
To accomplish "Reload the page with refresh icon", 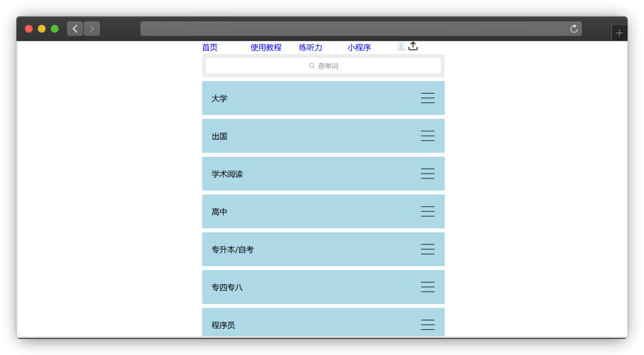I will 574,29.
